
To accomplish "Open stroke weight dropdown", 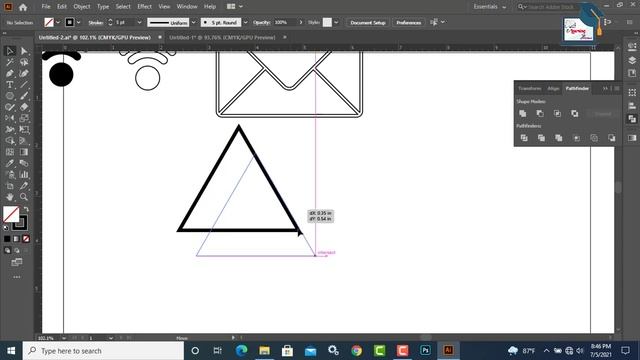I will point(139,22).
